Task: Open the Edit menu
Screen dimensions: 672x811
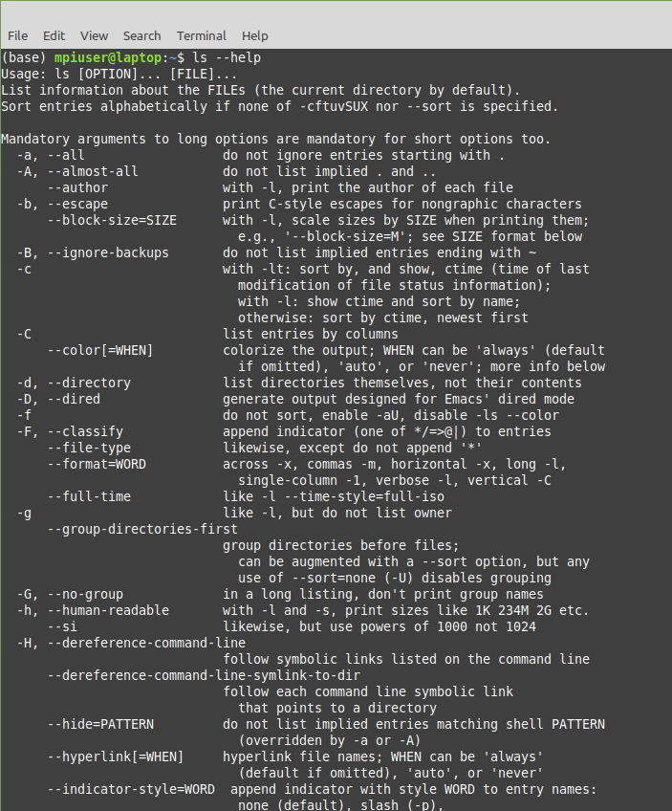Action: 54,35
